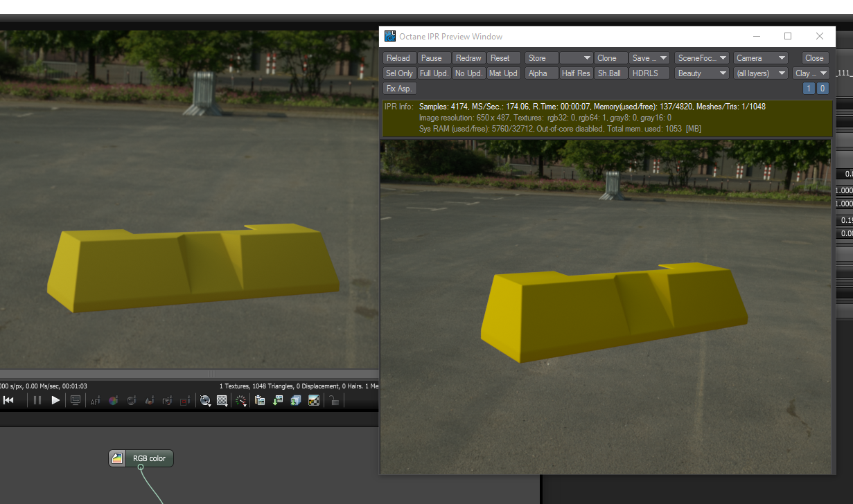Click the Reload button

[399, 58]
